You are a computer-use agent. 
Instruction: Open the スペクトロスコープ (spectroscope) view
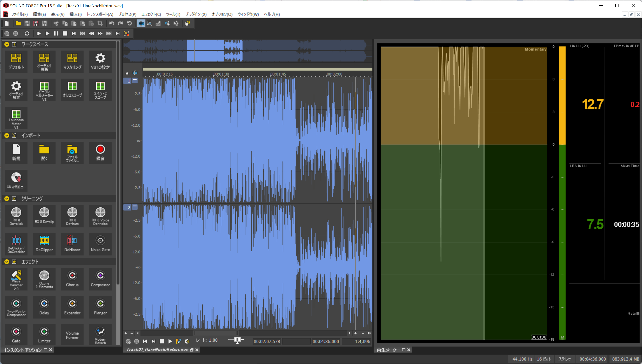[100, 90]
